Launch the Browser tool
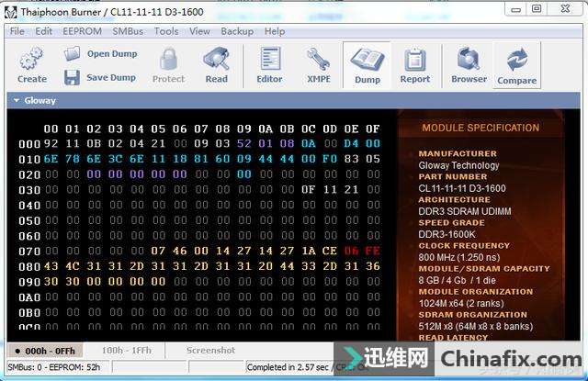This screenshot has height=381, width=588. point(469,59)
